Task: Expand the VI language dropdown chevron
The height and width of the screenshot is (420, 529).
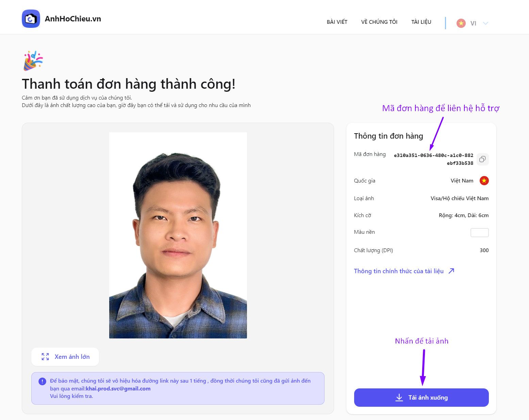Action: [x=485, y=23]
